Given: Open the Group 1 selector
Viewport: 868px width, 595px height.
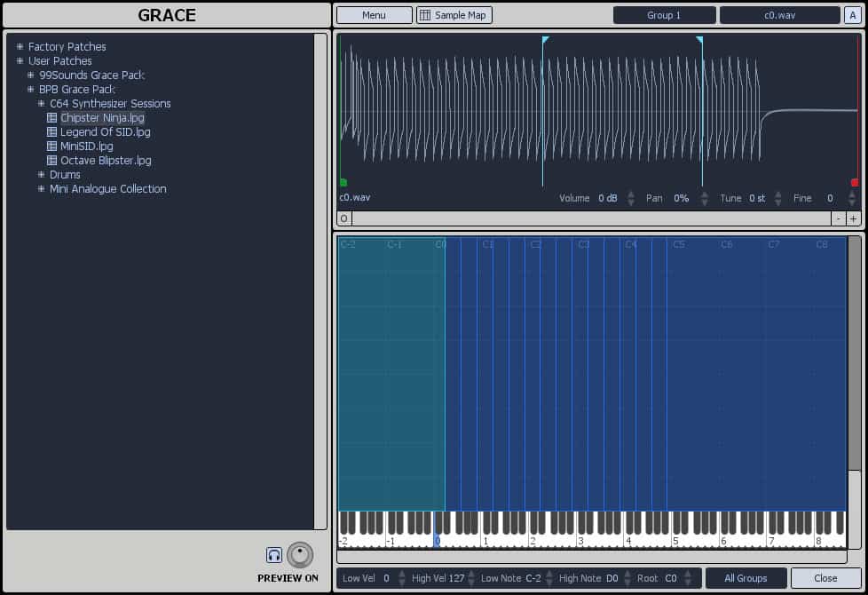Looking at the screenshot, I should pos(664,15).
